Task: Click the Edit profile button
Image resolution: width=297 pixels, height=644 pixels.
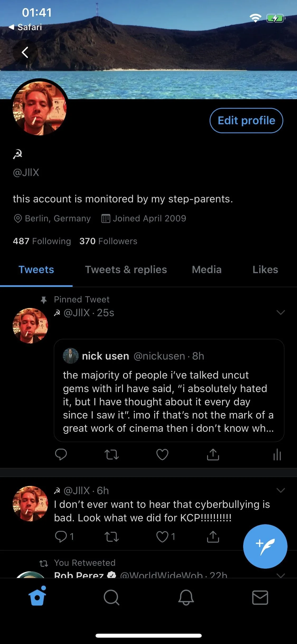Action: [246, 121]
